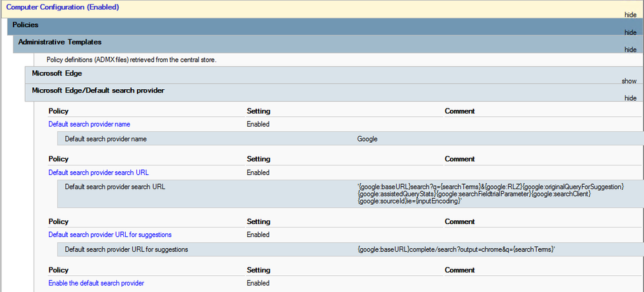Image resolution: width=644 pixels, height=292 pixels.
Task: Open the blue Default search provider URL for suggestions link
Action: point(110,235)
